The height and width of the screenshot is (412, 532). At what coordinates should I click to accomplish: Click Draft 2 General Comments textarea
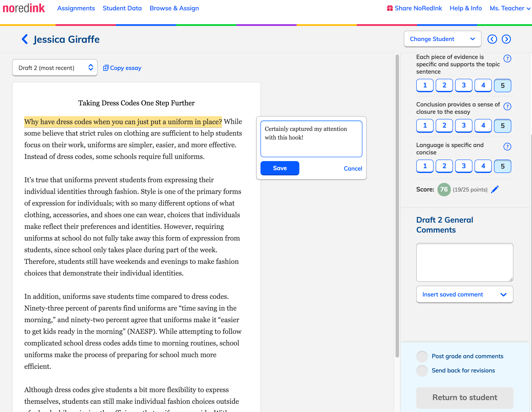[x=464, y=262]
